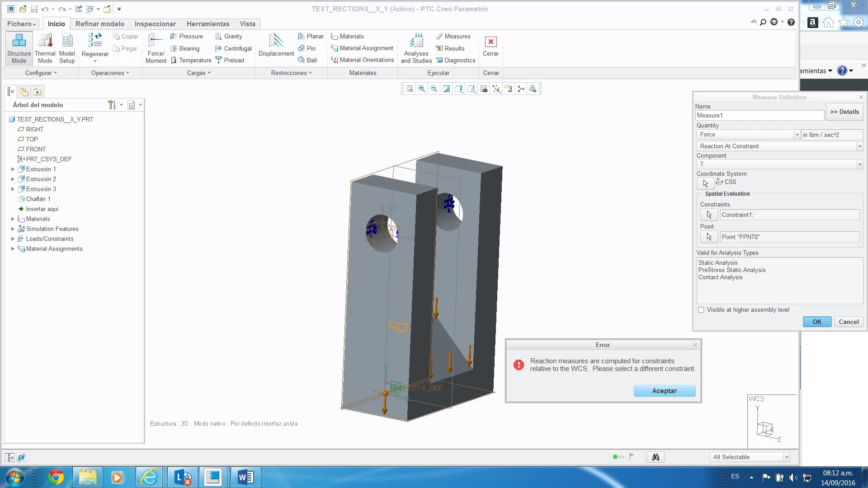Click the >> Details button
This screenshot has width=868, height=488.
pyautogui.click(x=844, y=112)
